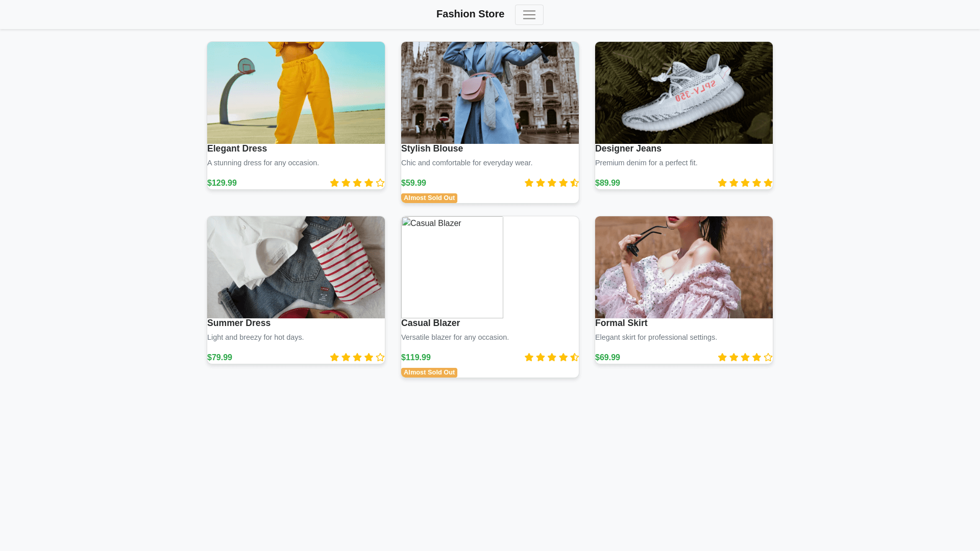Viewport: 980px width, 551px height.
Task: Click the pink ruffled dress product image
Action: [684, 267]
